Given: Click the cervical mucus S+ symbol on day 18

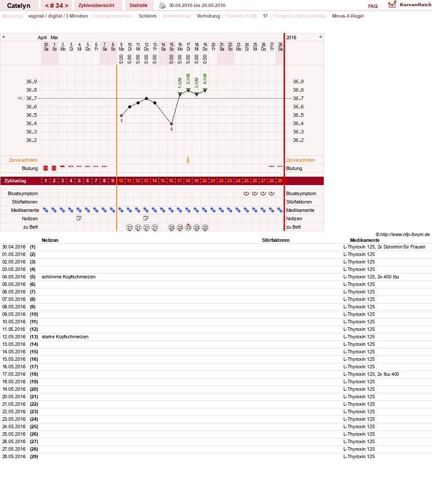Looking at the screenshot, I should coord(188,160).
